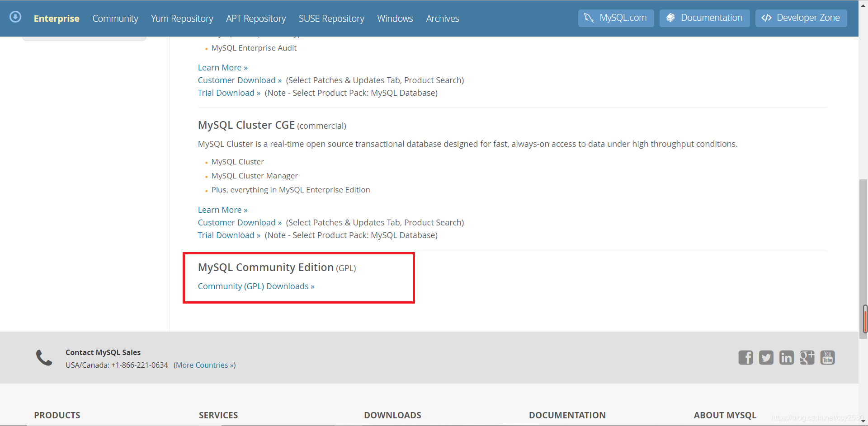The height and width of the screenshot is (426, 868).
Task: Go to the Windows tab
Action: 395,19
